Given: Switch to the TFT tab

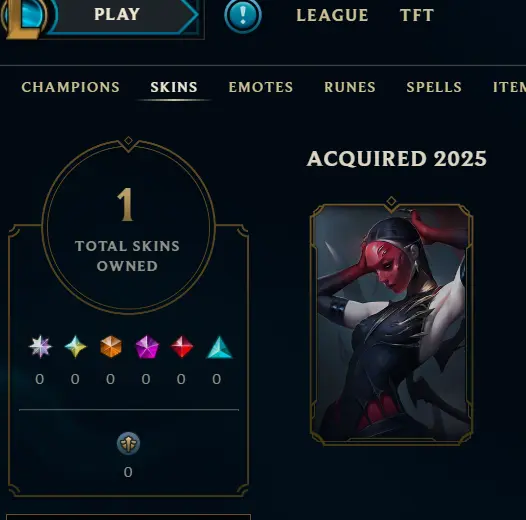Looking at the screenshot, I should (417, 15).
